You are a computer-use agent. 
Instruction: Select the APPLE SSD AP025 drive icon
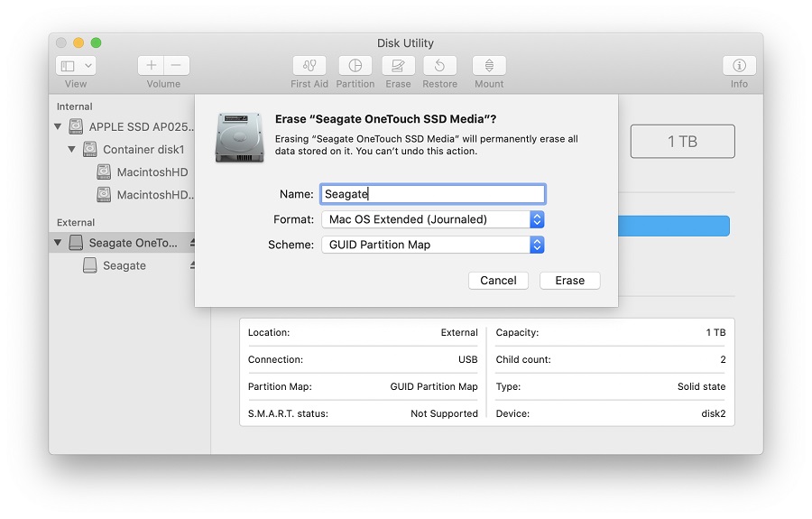click(x=76, y=126)
